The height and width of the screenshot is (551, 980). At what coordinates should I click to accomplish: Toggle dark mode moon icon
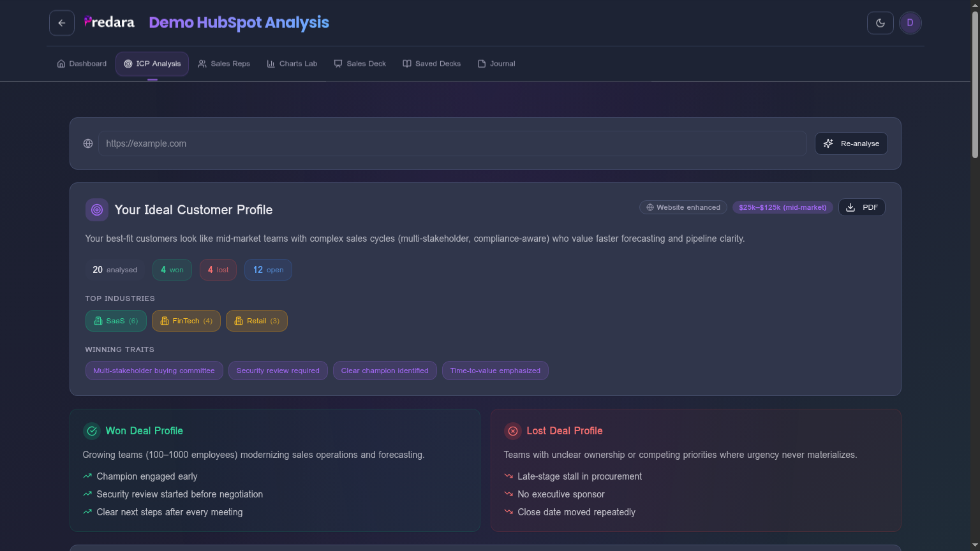(880, 23)
